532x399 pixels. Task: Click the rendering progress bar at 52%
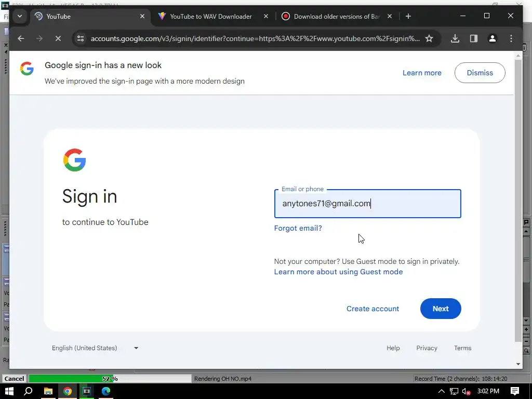point(110,379)
